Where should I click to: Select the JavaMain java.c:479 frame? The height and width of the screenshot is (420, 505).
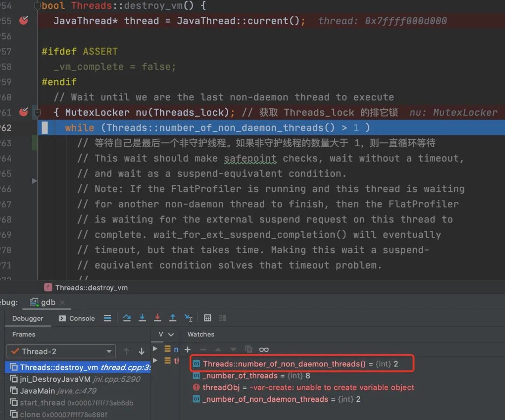(x=78, y=391)
